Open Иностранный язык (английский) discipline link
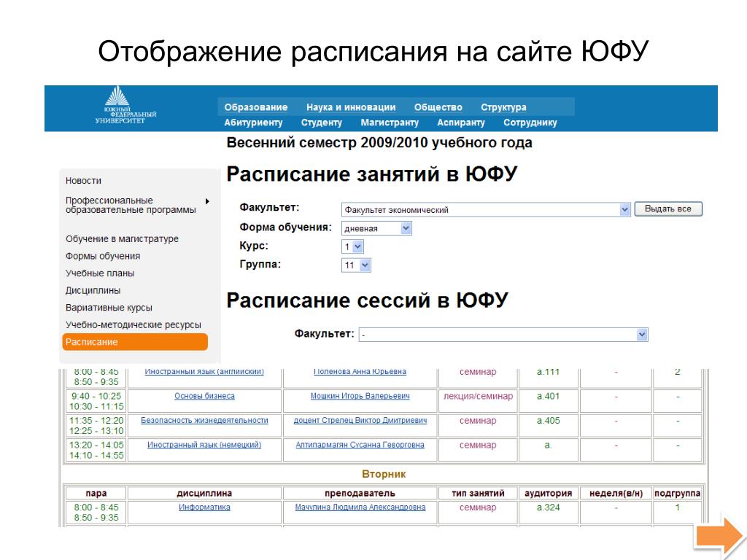Viewport: 747px width, 560px height. [204, 372]
